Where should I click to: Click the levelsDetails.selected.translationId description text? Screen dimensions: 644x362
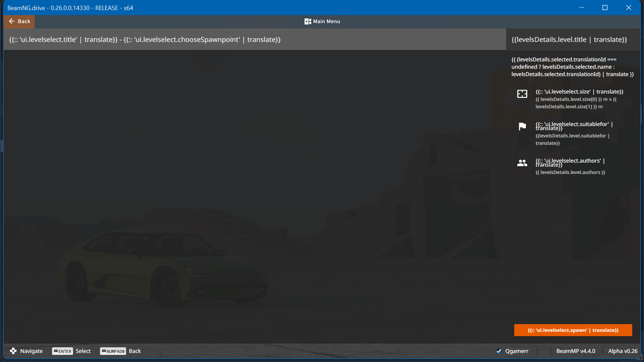coord(573,67)
